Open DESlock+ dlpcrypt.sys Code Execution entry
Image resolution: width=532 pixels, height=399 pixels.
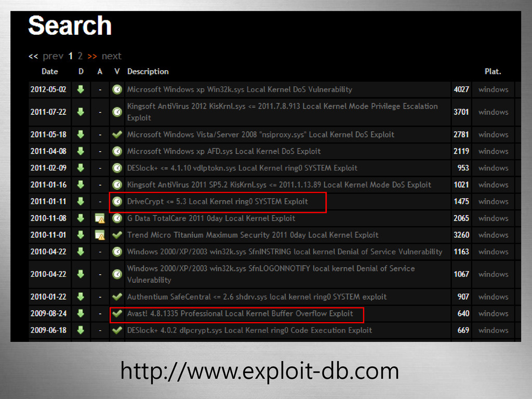point(250,330)
